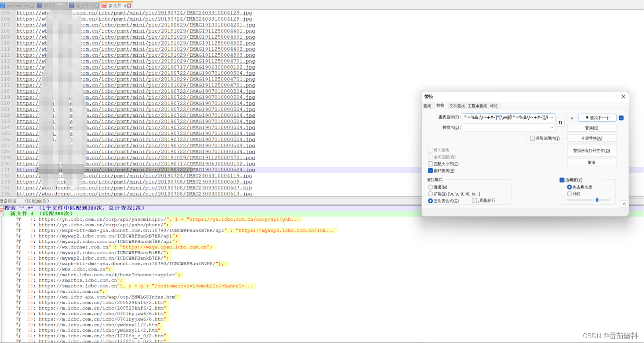Toggle the checkbox beside 查找下一个 button

[621, 118]
